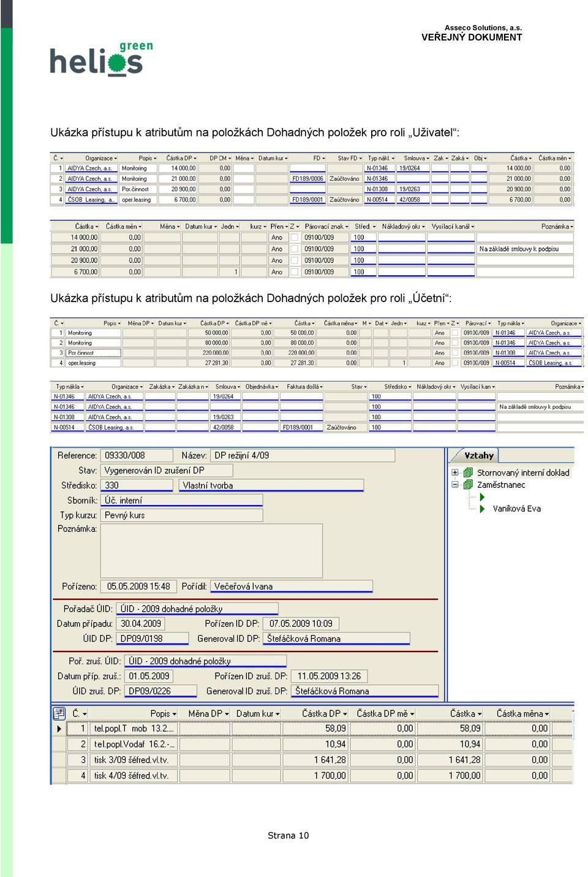Open the column settings icon left of Č. header
This screenshot has height=877, width=588.
(59, 713)
